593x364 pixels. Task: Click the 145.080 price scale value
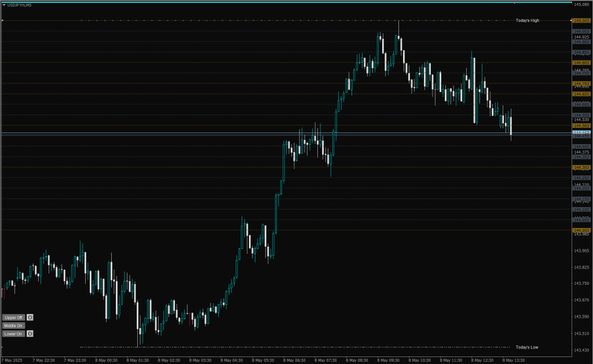(581, 5)
